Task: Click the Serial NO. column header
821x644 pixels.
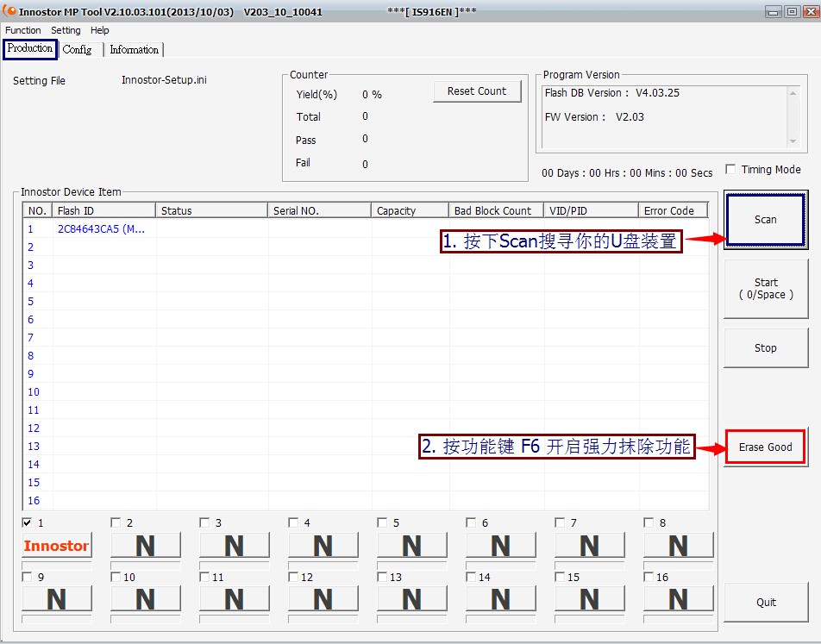Action: pos(319,210)
